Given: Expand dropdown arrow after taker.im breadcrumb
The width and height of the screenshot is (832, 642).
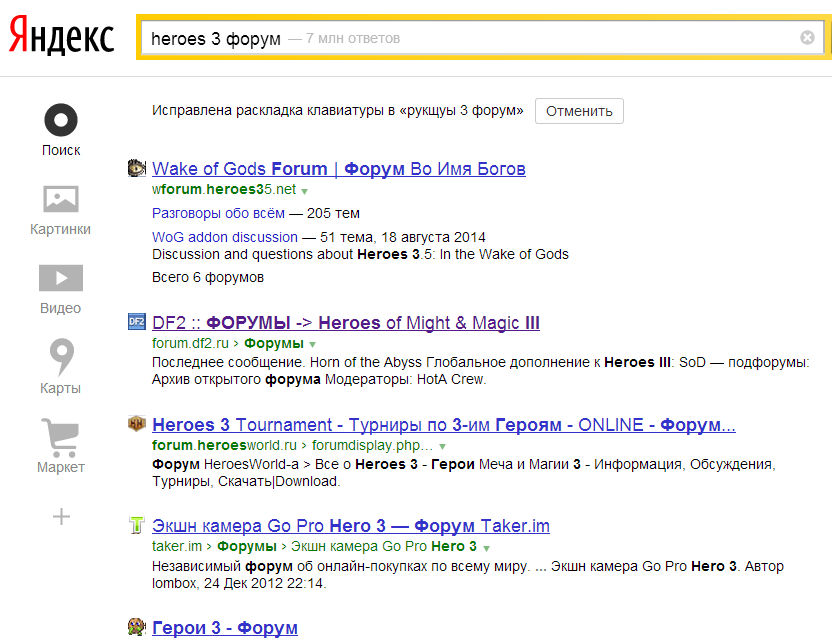Looking at the screenshot, I should tap(487, 548).
